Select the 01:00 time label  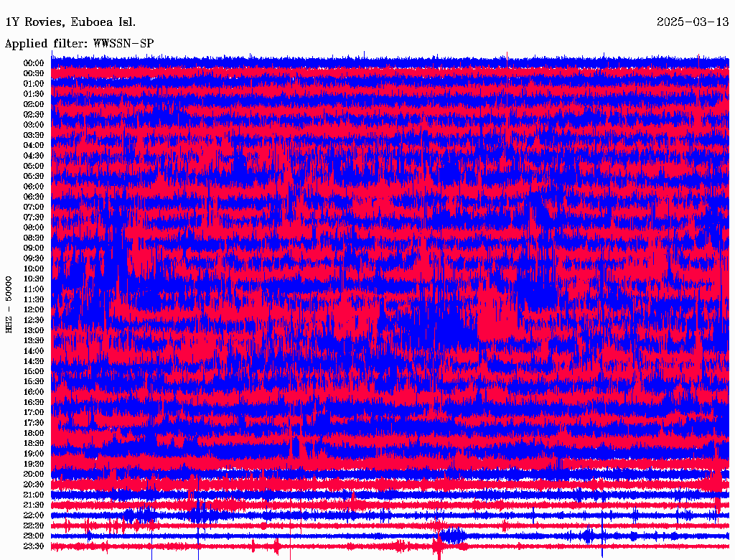[x=34, y=84]
